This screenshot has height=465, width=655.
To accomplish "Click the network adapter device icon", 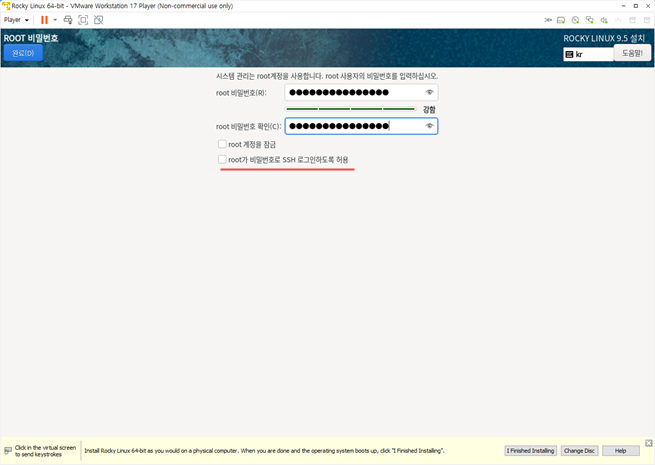I will click(x=589, y=20).
